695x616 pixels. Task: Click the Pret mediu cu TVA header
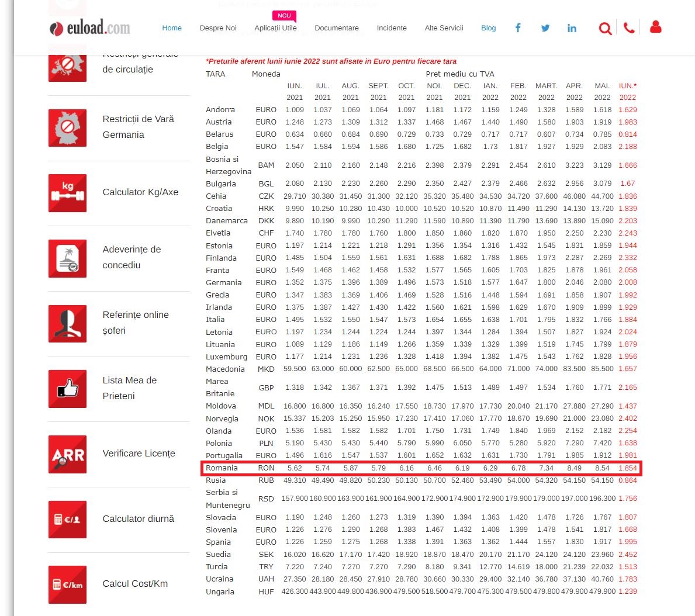click(x=459, y=74)
